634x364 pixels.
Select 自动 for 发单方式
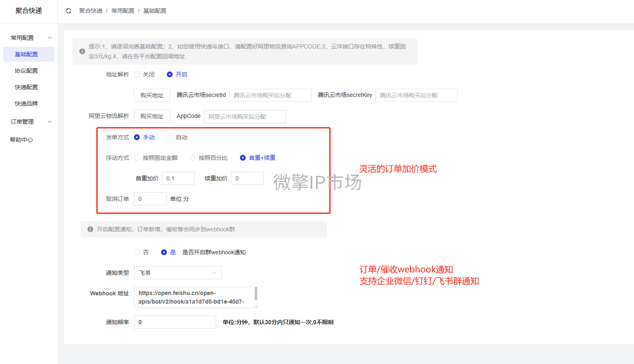click(x=170, y=137)
